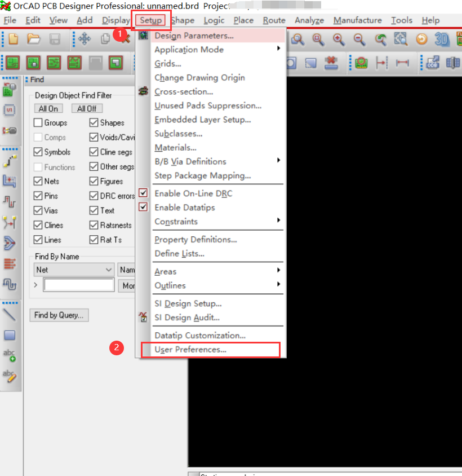The width and height of the screenshot is (462, 476).
Task: Click the New file toolbar icon
Action: 14,39
